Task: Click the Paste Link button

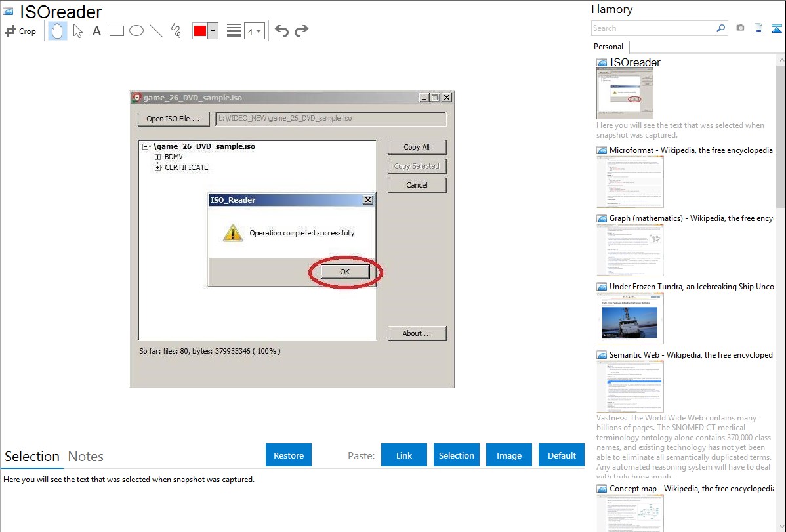Action: pyautogui.click(x=404, y=455)
